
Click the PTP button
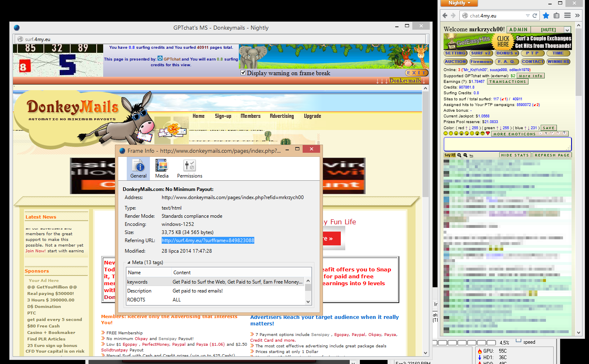(x=533, y=53)
